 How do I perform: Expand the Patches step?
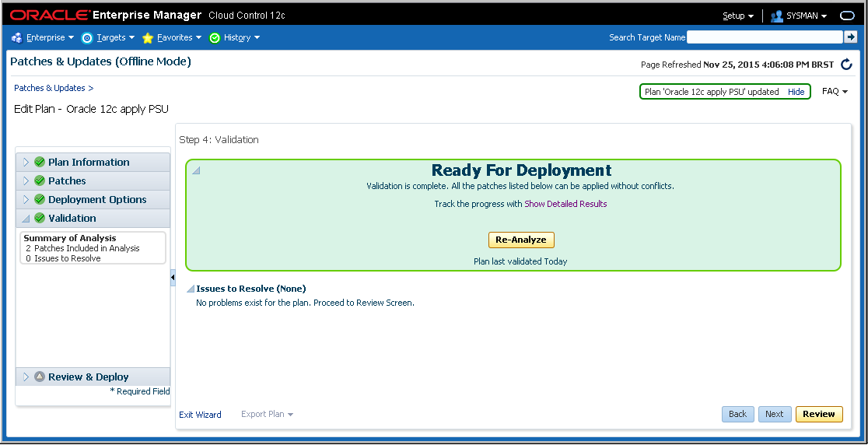tap(26, 181)
